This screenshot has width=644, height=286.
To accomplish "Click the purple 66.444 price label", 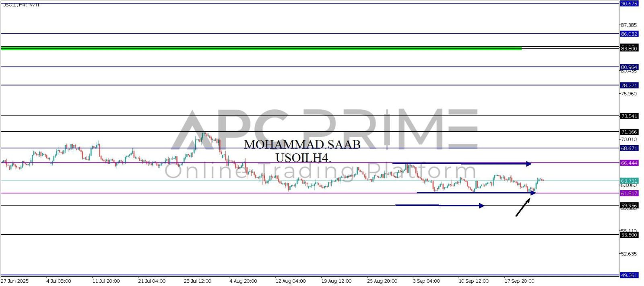I will click(629, 163).
